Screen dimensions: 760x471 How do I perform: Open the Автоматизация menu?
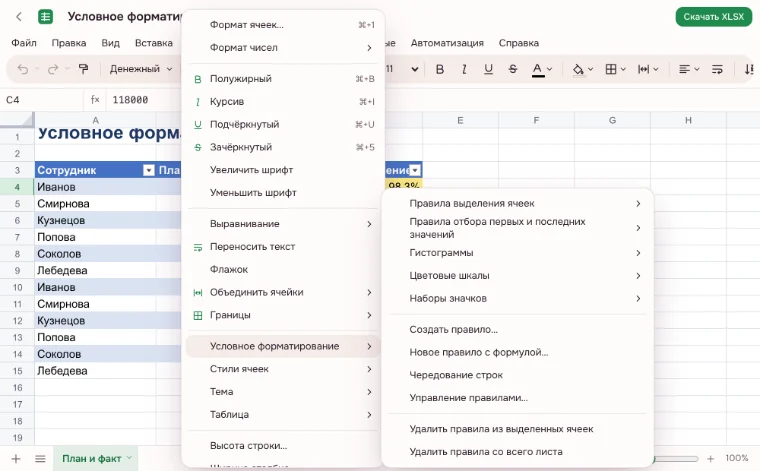coord(447,43)
